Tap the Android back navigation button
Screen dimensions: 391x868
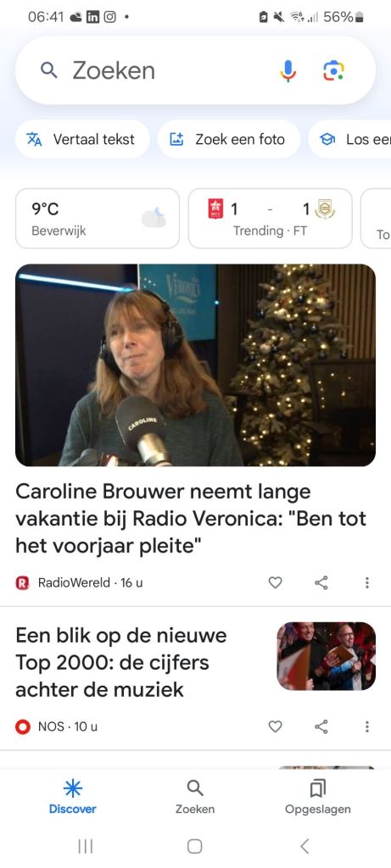click(x=304, y=846)
